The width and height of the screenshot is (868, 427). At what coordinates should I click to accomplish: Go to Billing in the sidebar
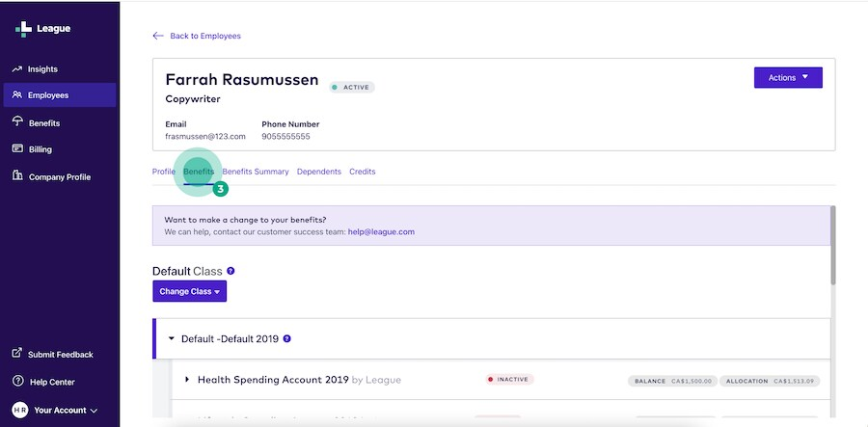40,149
